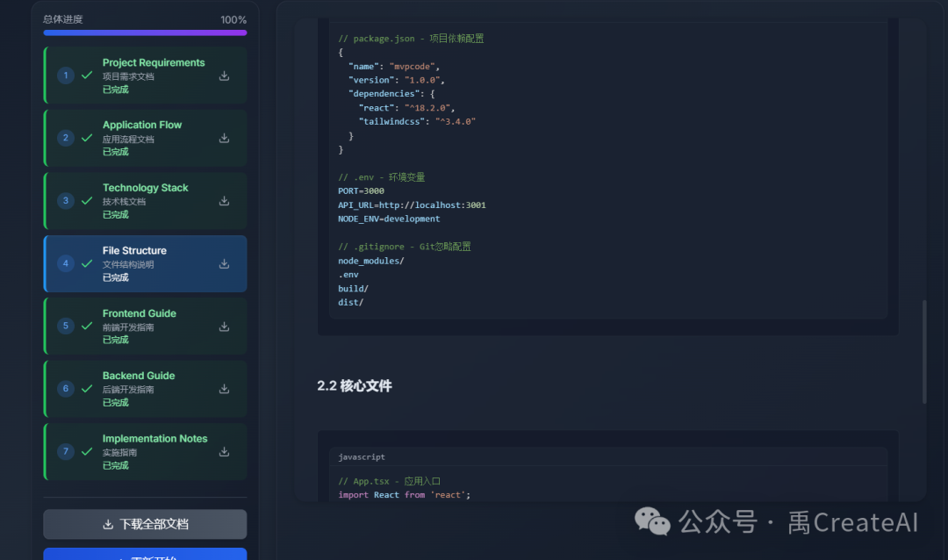Download the Application Flow document
The width and height of the screenshot is (948, 560).
click(x=224, y=138)
